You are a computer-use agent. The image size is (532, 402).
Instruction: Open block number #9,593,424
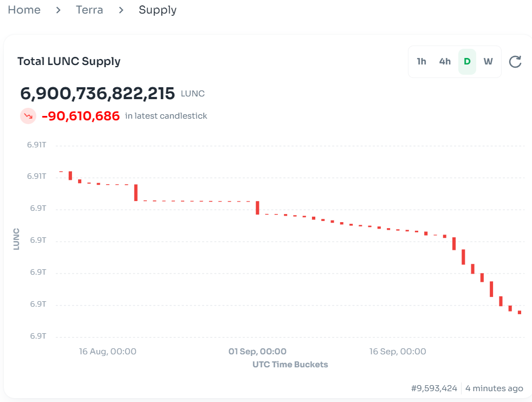pos(434,388)
